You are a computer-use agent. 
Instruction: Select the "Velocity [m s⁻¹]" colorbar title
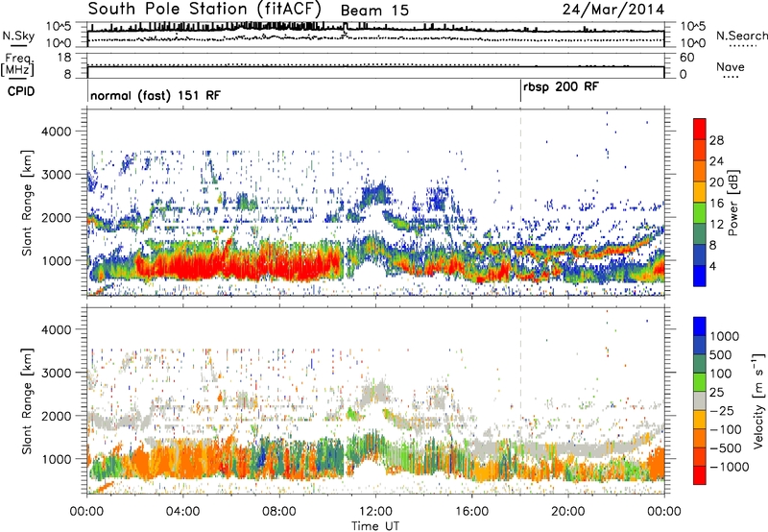758,400
